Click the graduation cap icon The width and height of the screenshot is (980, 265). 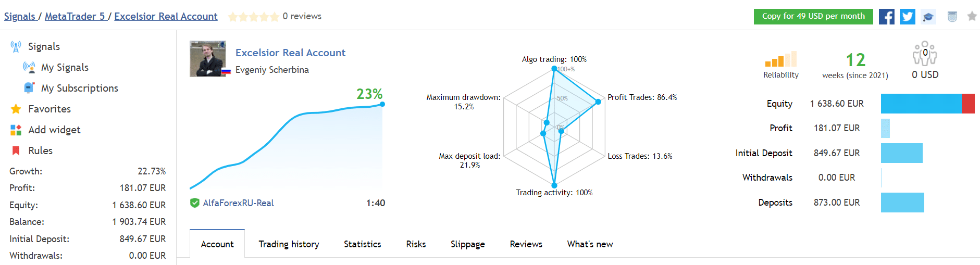point(928,17)
